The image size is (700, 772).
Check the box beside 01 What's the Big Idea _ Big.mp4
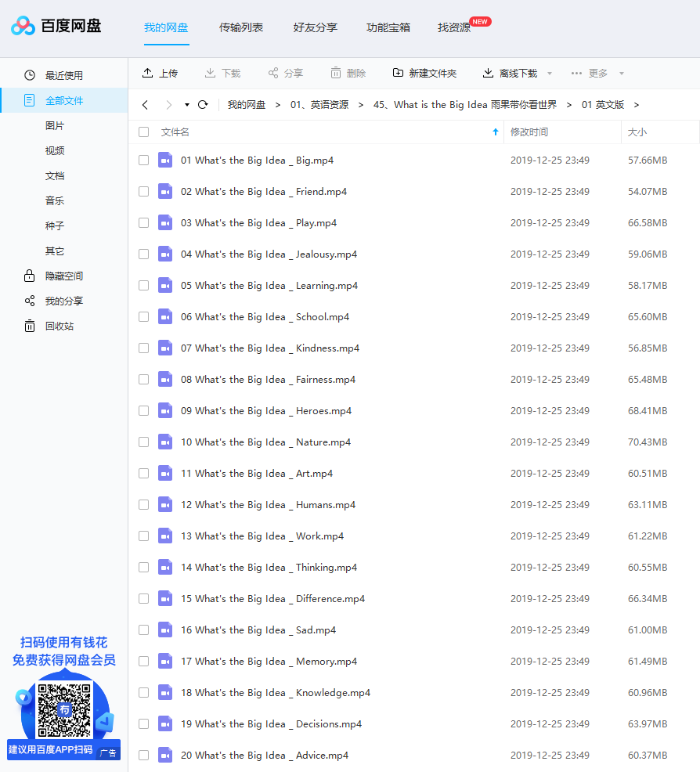point(143,160)
